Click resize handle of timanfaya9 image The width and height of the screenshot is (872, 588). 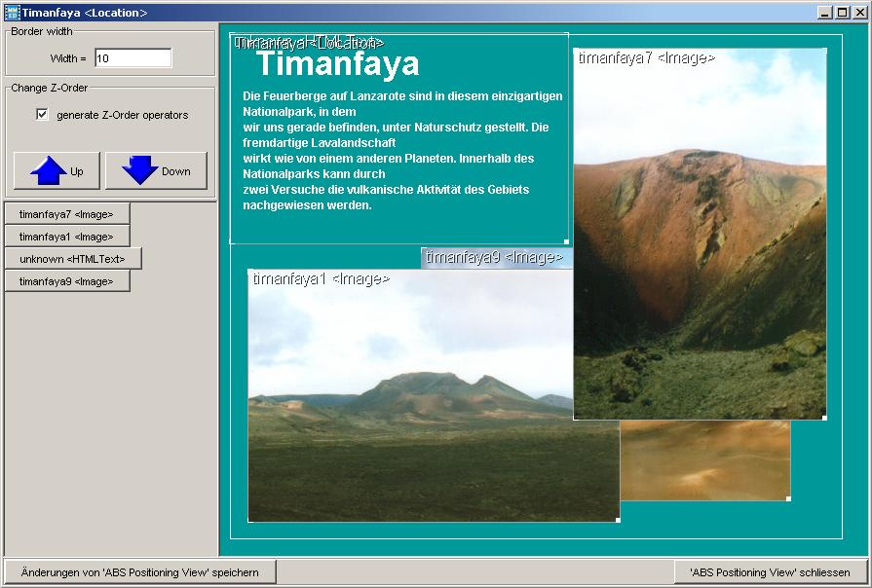pos(788,498)
